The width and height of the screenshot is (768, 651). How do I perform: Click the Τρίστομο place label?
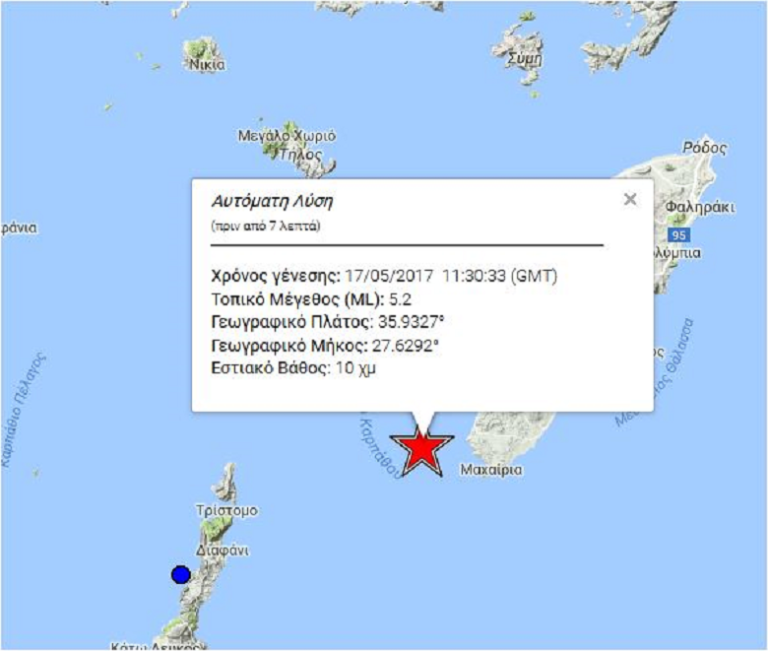click(x=227, y=510)
